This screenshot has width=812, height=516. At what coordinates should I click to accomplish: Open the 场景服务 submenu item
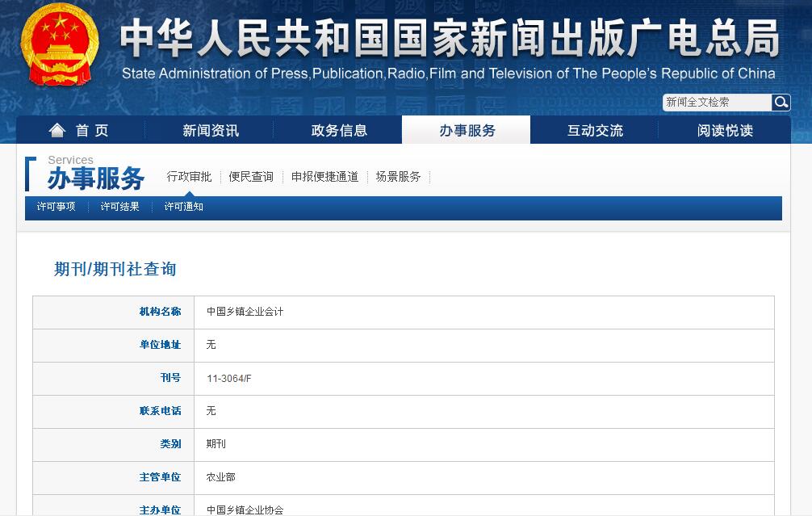(398, 177)
